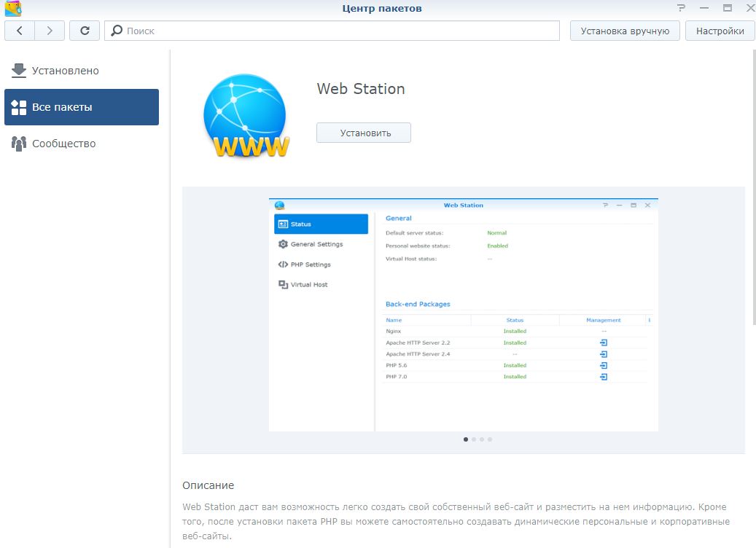Screen dimensions: 756x548
Task: Click the first carousel navigation dot
Action: (x=467, y=439)
